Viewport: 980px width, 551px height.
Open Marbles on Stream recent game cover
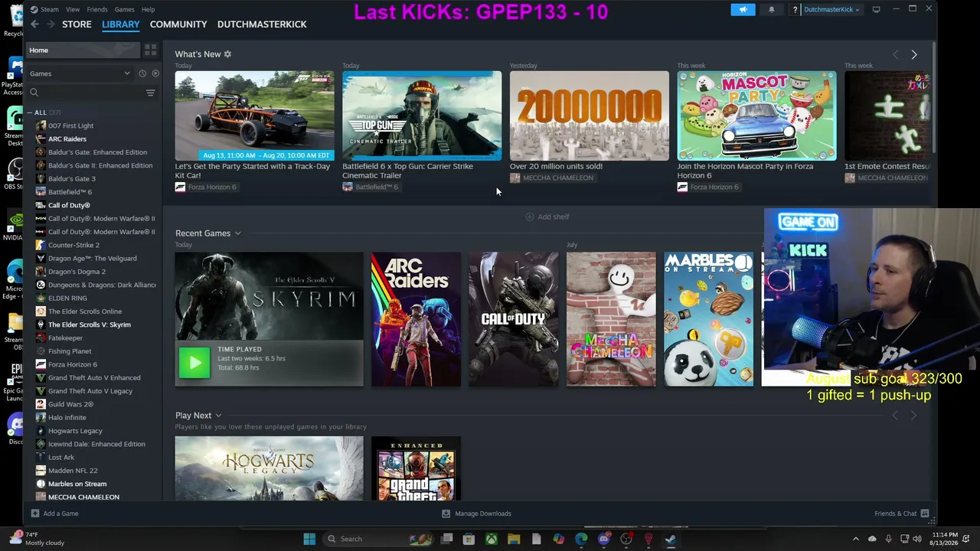coord(709,319)
